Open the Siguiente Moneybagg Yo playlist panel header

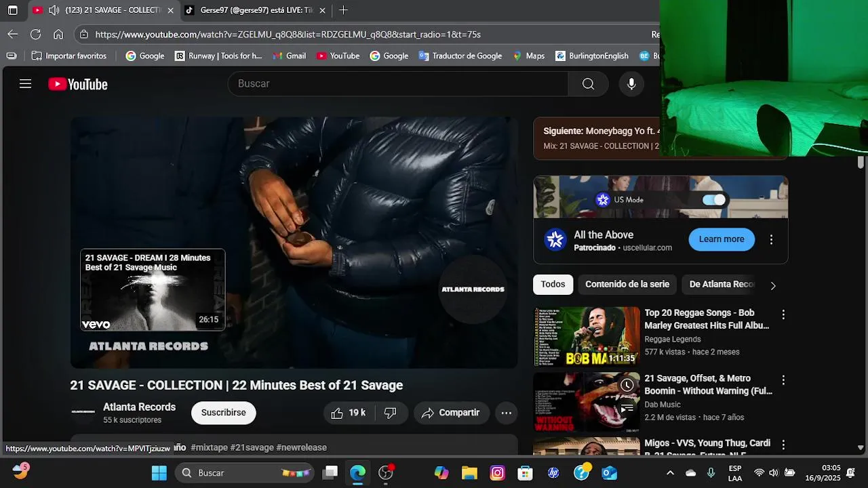click(597, 138)
